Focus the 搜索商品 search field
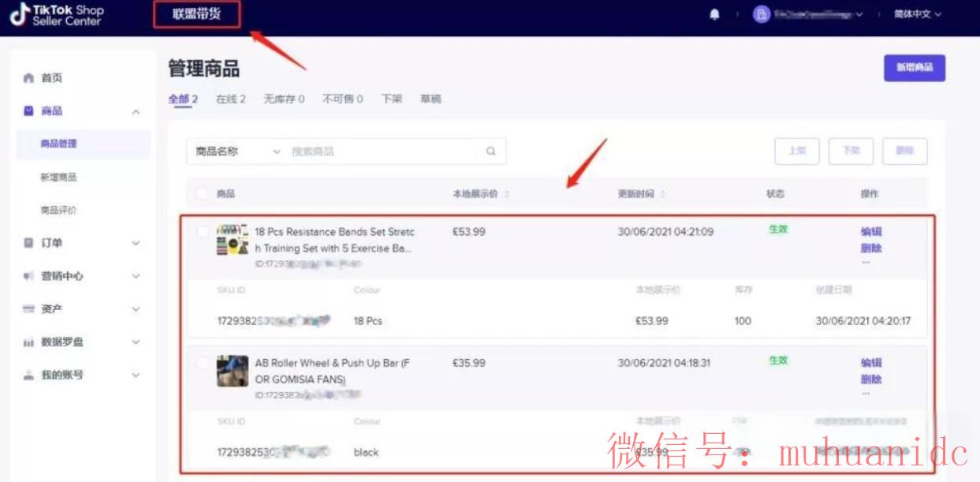This screenshot has width=980, height=482. (383, 151)
